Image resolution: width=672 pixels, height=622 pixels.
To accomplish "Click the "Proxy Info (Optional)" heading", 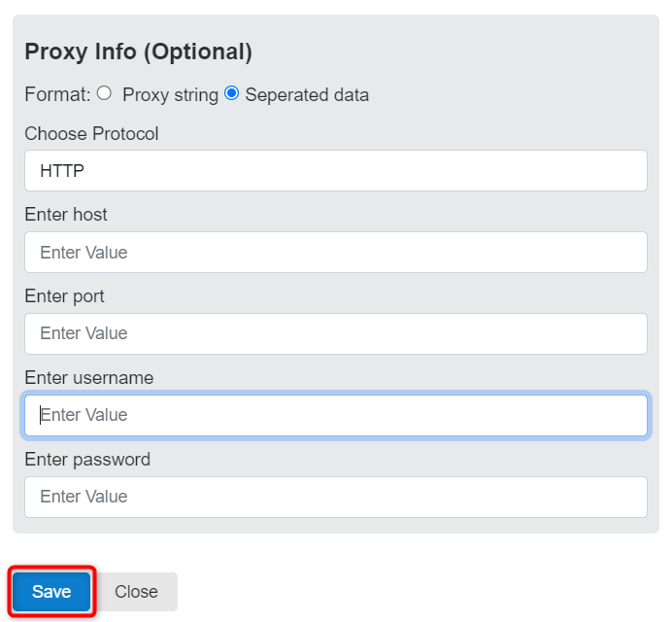I will coord(138,52).
